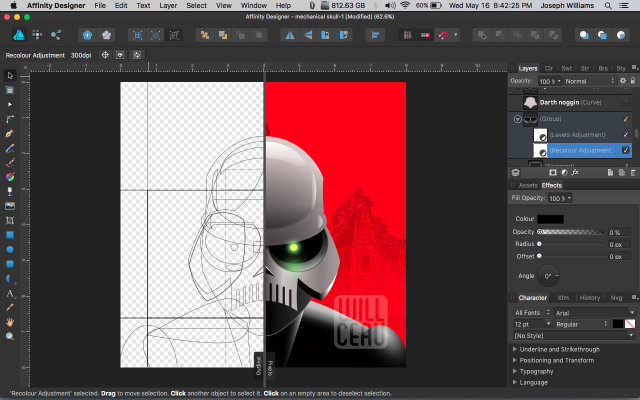The height and width of the screenshot is (400, 640).
Task: Open the Regular font style dropdown
Action: (x=581, y=324)
